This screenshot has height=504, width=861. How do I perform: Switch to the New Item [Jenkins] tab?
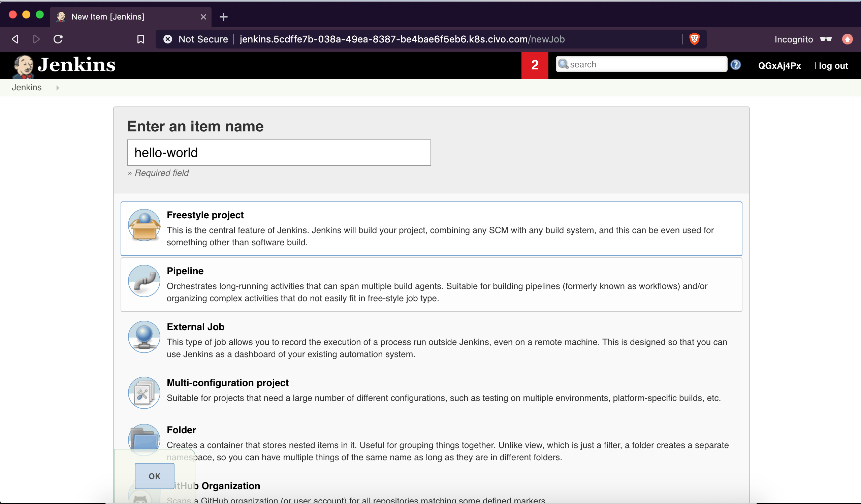point(130,17)
